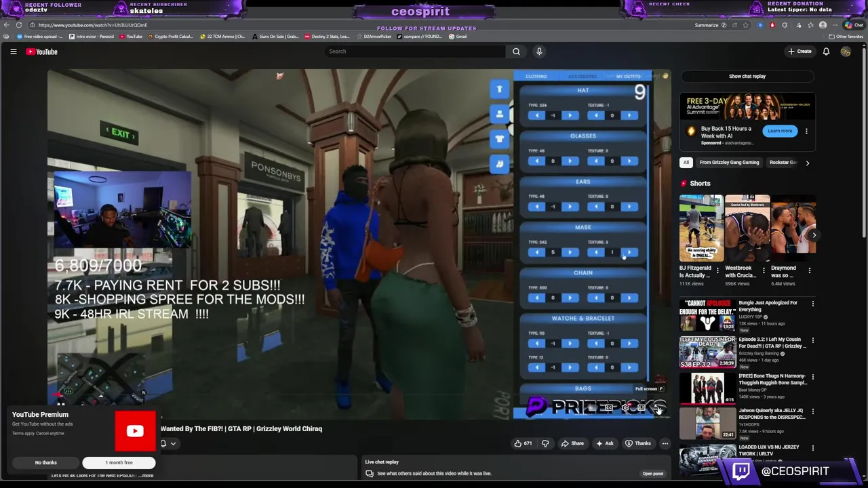The width and height of the screenshot is (868, 488).
Task: Click 1 month free Premium offer
Action: [119, 462]
